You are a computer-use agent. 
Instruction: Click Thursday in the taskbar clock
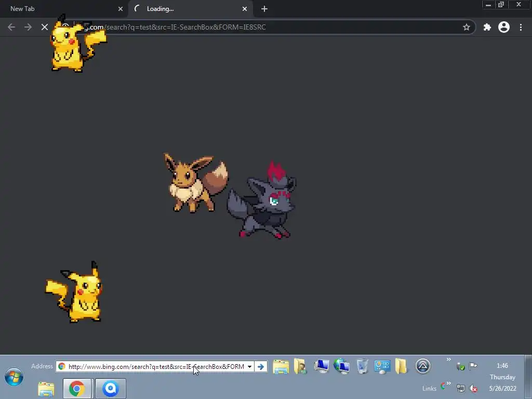click(502, 377)
